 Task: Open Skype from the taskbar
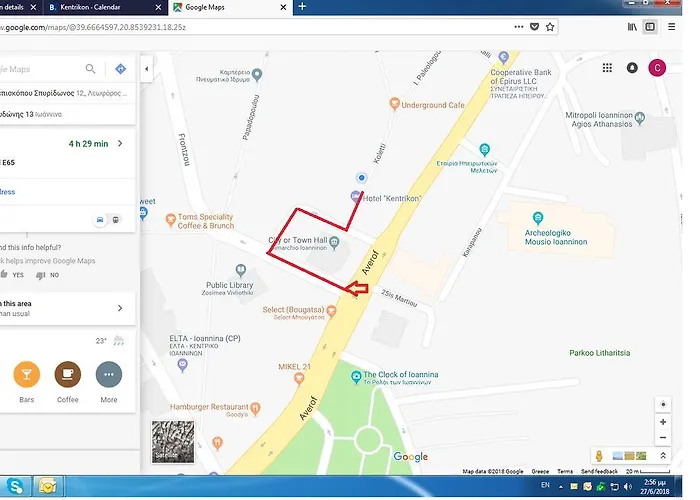pyautogui.click(x=16, y=487)
